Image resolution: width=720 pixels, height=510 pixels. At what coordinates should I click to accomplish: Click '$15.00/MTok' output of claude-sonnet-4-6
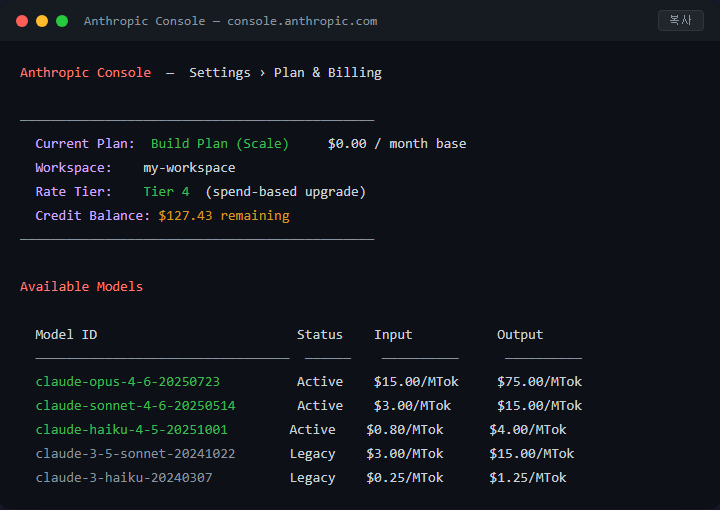[539, 406]
